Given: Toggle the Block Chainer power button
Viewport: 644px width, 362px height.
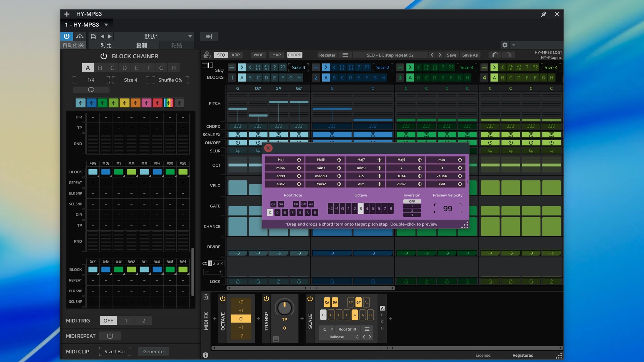Looking at the screenshot, I should [104, 56].
